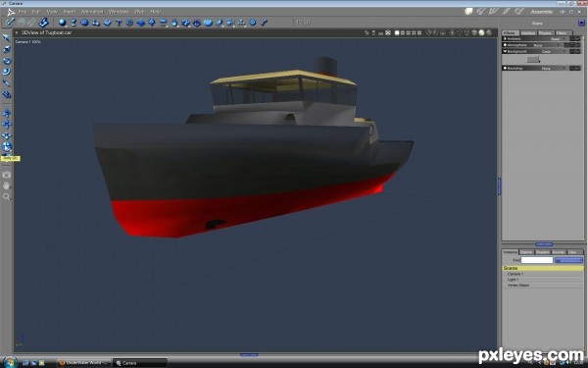The height and width of the screenshot is (368, 588).
Task: Switch to the Physics tab
Action: point(545,33)
